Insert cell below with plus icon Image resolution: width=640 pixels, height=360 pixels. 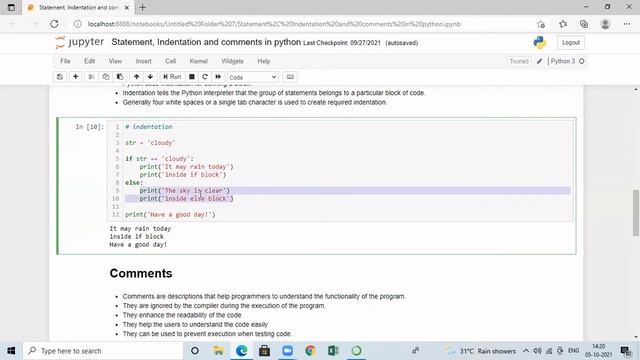click(x=76, y=77)
